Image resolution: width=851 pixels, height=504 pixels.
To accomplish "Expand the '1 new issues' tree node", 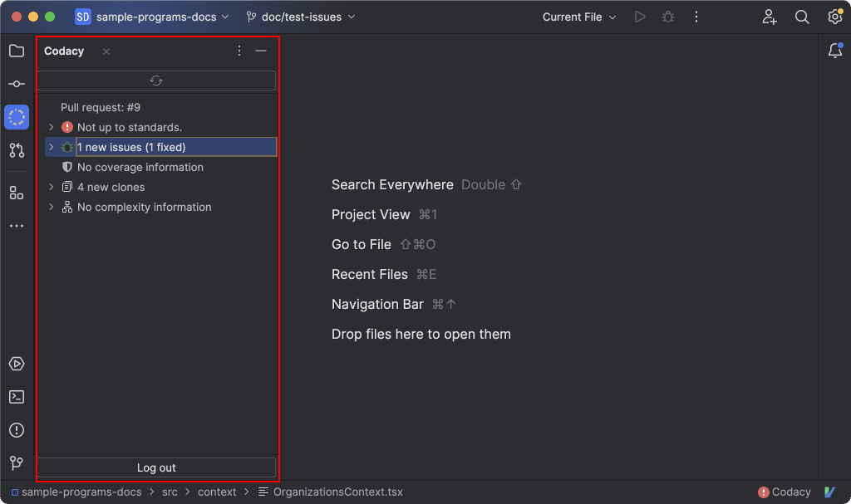I will coord(51,147).
